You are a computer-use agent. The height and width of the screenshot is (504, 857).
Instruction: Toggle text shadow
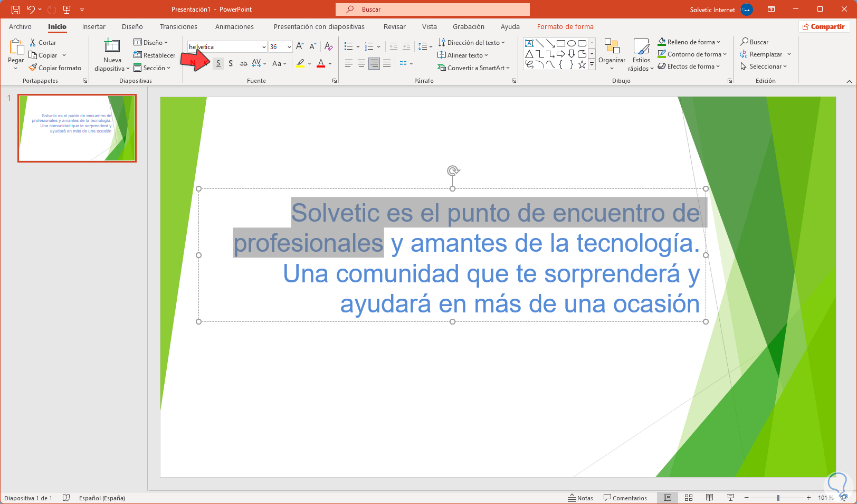click(x=231, y=63)
